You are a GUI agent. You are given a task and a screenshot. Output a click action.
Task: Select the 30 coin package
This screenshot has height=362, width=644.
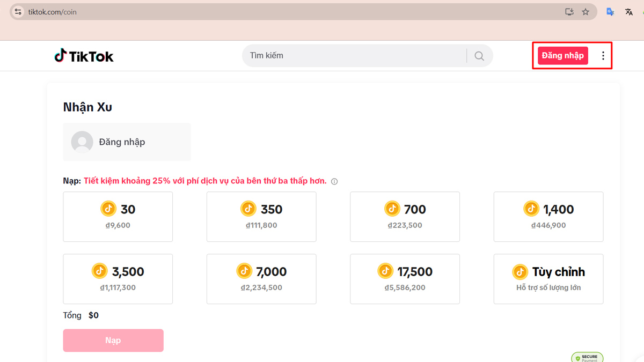tap(118, 217)
